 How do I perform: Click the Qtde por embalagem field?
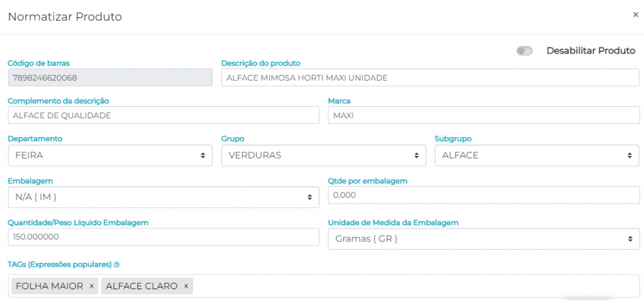pos(484,195)
